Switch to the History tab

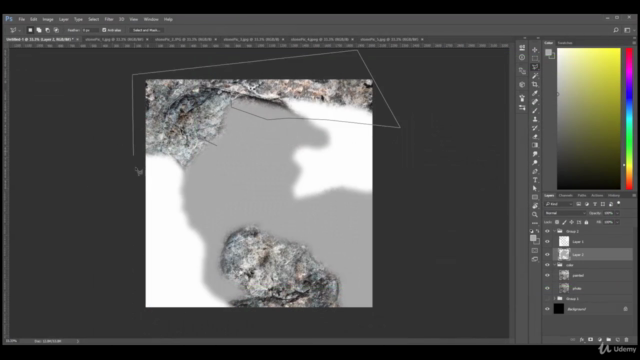(613, 196)
